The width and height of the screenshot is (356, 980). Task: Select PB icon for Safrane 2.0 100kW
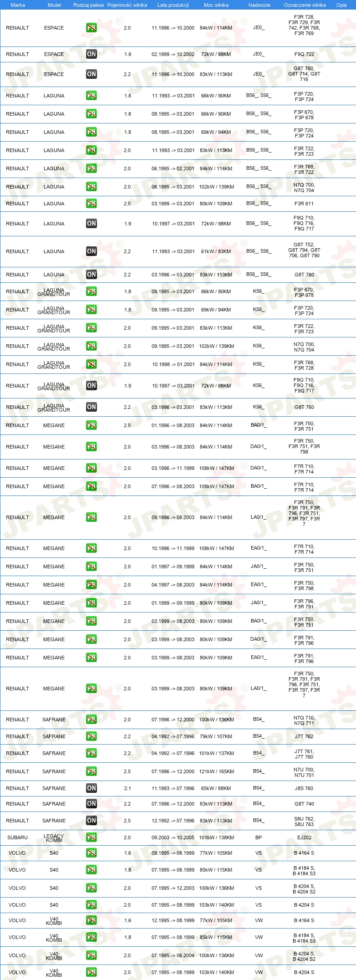91,720
